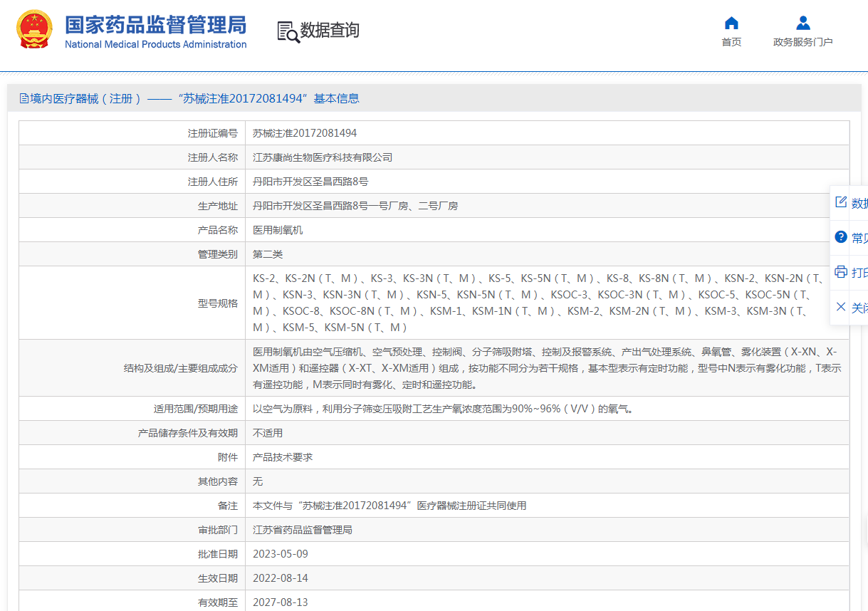868x611 pixels.
Task: Click the 医用制氧机由空气压缩机 description cell
Action: 548,368
